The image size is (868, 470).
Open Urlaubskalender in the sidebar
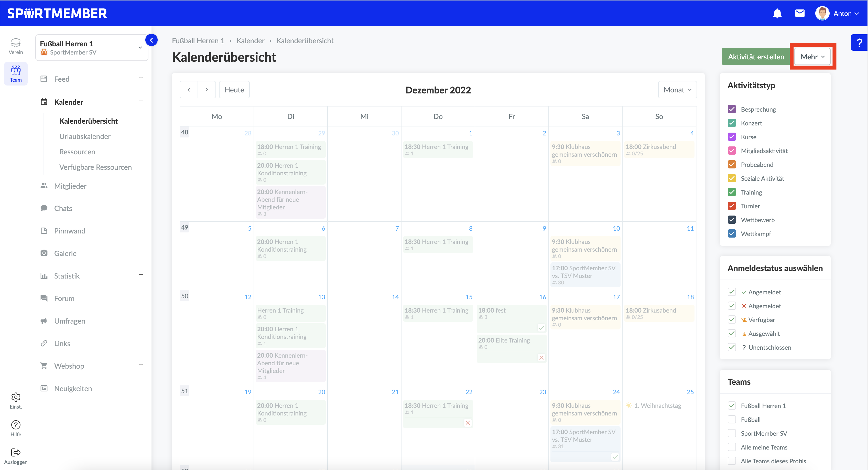click(x=85, y=136)
